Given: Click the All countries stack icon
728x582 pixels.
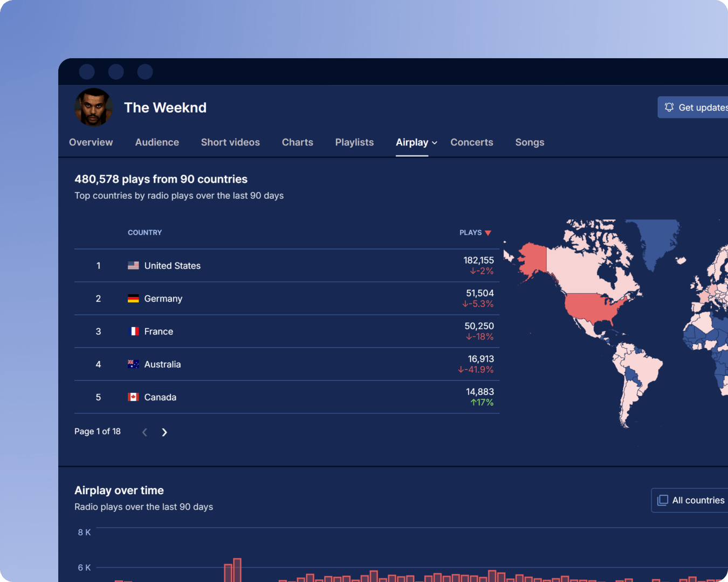Looking at the screenshot, I should pyautogui.click(x=663, y=500).
